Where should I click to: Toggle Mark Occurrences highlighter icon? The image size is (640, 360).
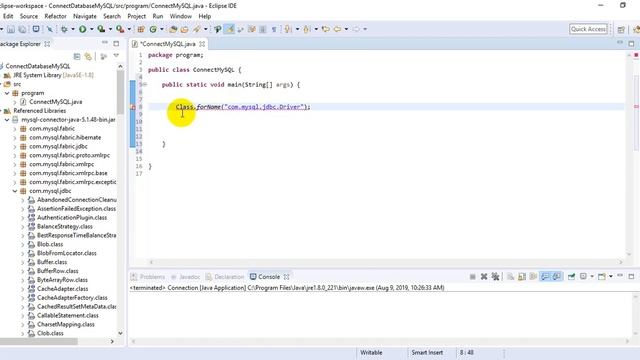tap(229, 29)
